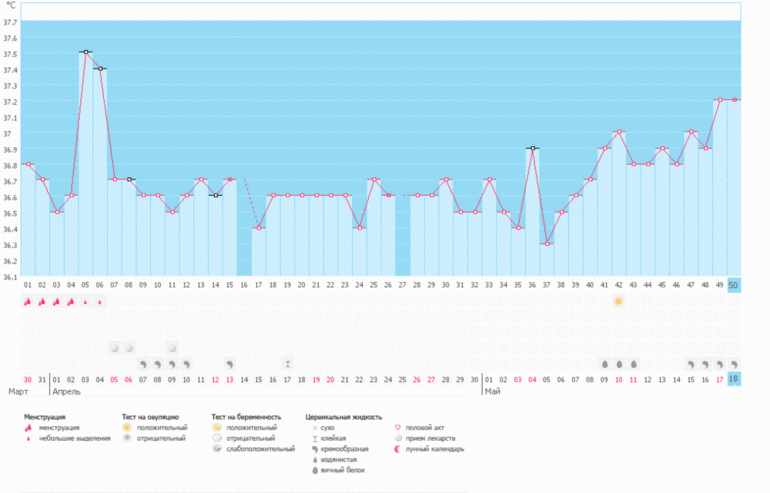Select the medication icon on cycle day 11

tap(172, 348)
